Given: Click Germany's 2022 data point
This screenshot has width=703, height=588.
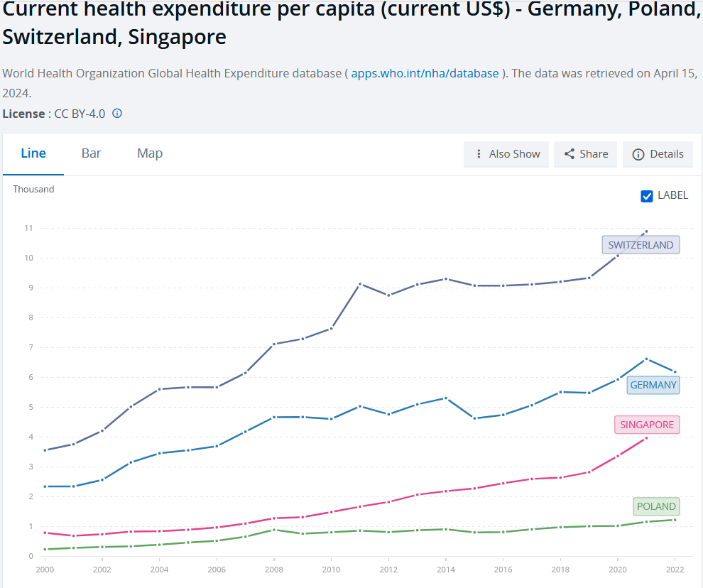Looking at the screenshot, I should coord(675,372).
